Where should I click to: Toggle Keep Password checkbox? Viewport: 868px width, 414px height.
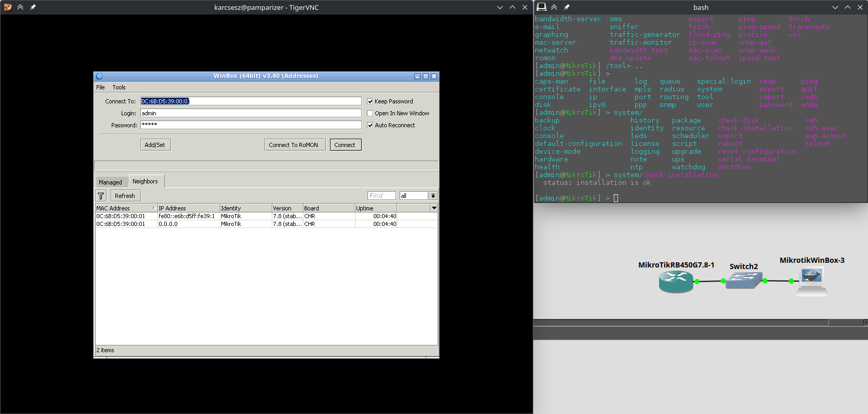coord(370,101)
